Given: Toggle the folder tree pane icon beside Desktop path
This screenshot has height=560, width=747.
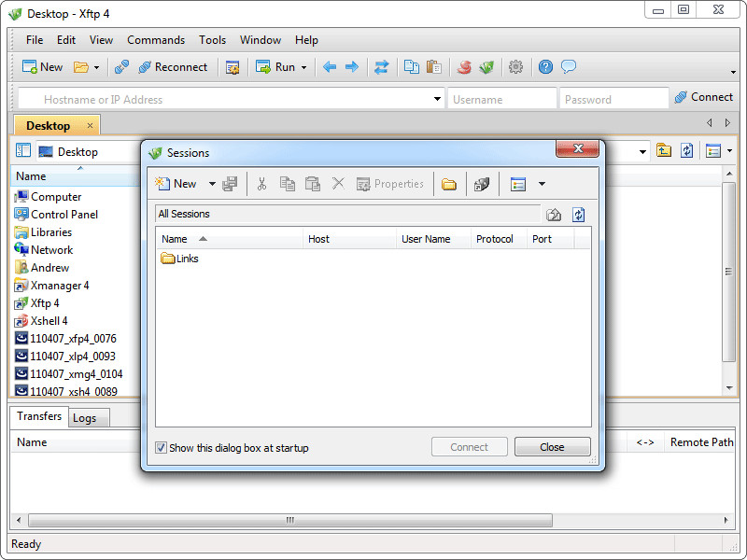Looking at the screenshot, I should click(x=23, y=150).
